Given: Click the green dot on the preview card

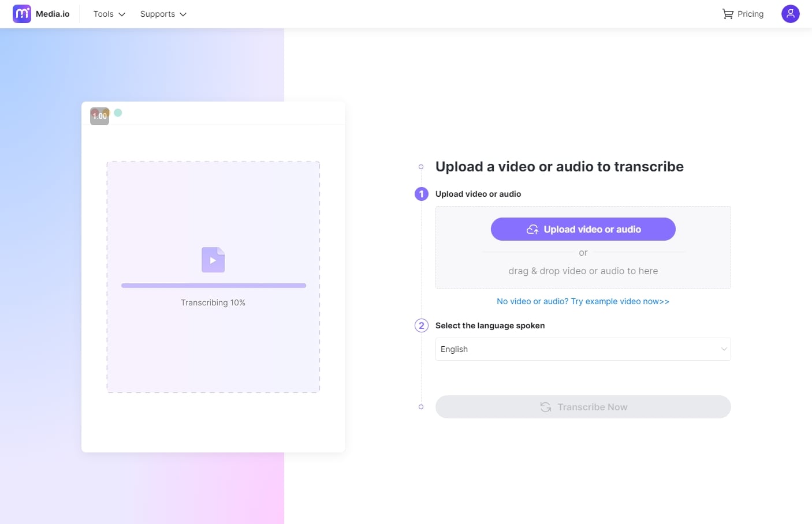Looking at the screenshot, I should [118, 114].
